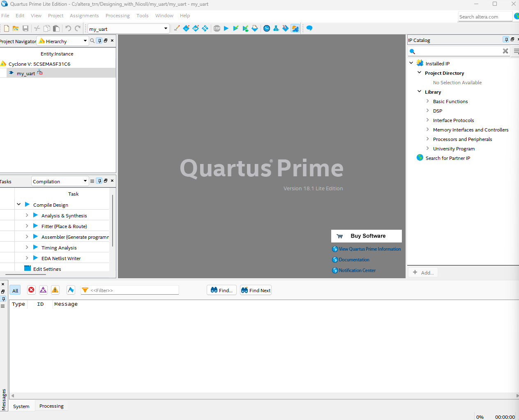Open the my_uart project revision dropdown

click(128, 29)
